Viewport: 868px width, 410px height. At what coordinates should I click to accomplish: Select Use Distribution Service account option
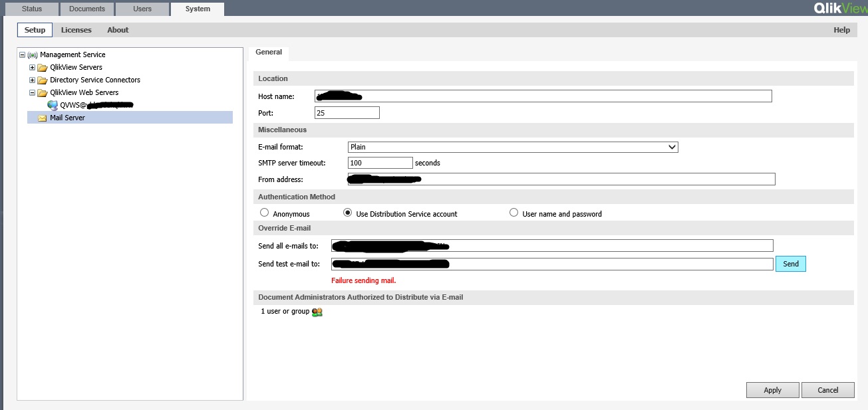pos(347,213)
